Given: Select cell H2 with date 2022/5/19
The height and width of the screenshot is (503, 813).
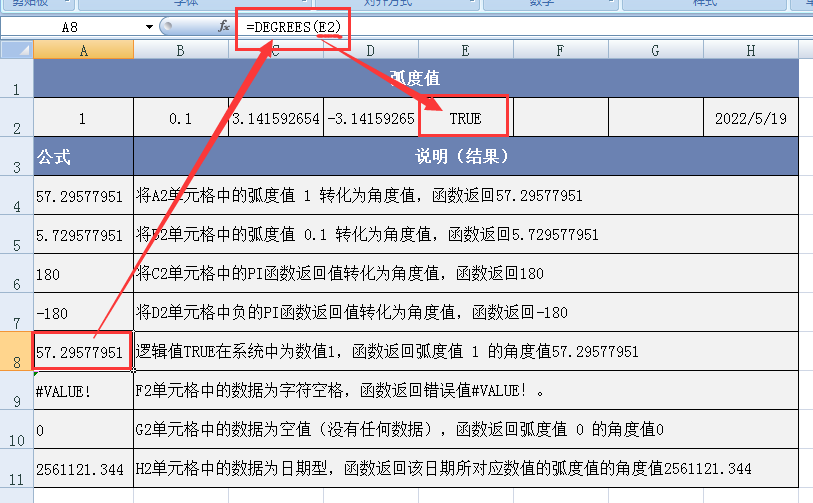Looking at the screenshot, I should [x=751, y=118].
